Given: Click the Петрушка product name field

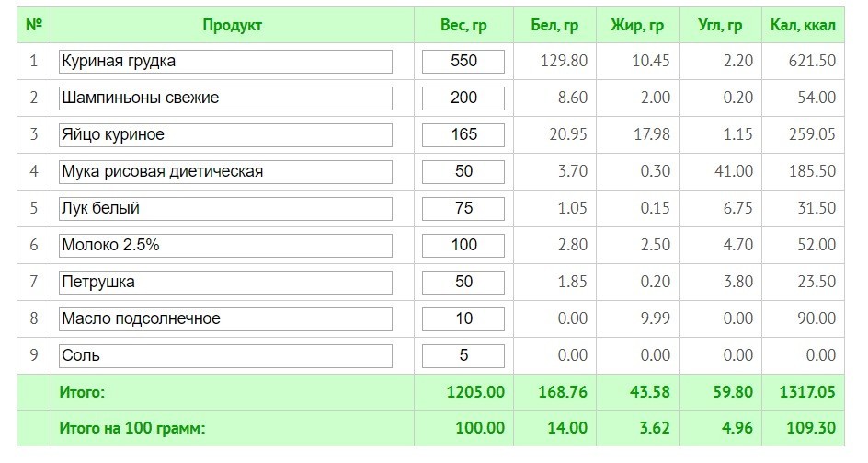Looking at the screenshot, I should coord(225,283).
